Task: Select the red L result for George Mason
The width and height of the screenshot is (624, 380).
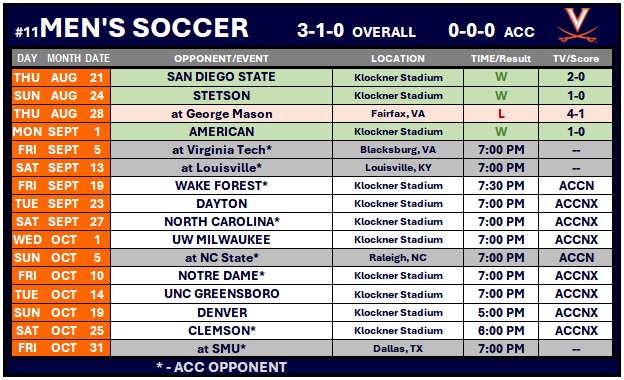Action: pos(501,114)
